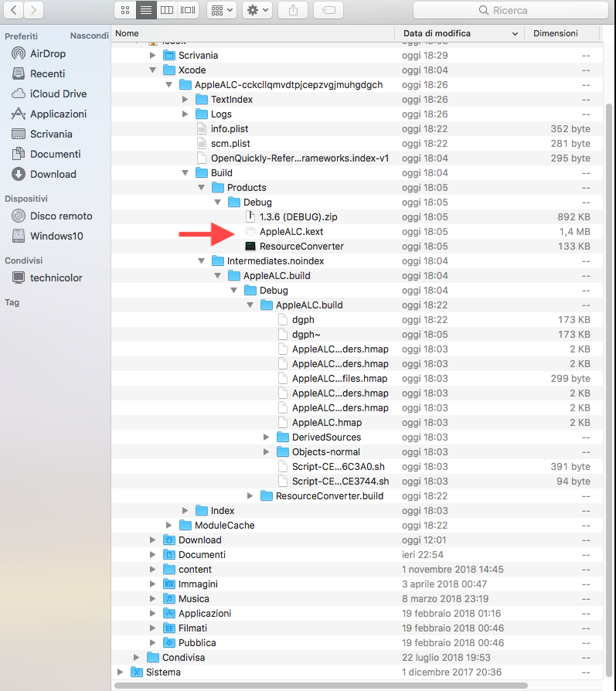Viewport: 616px width, 691px height.
Task: Select the ResourceConverter executable icon
Action: (x=250, y=247)
